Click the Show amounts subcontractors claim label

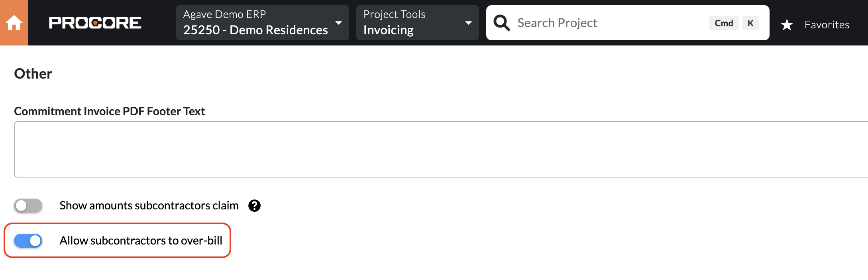pos(149,205)
